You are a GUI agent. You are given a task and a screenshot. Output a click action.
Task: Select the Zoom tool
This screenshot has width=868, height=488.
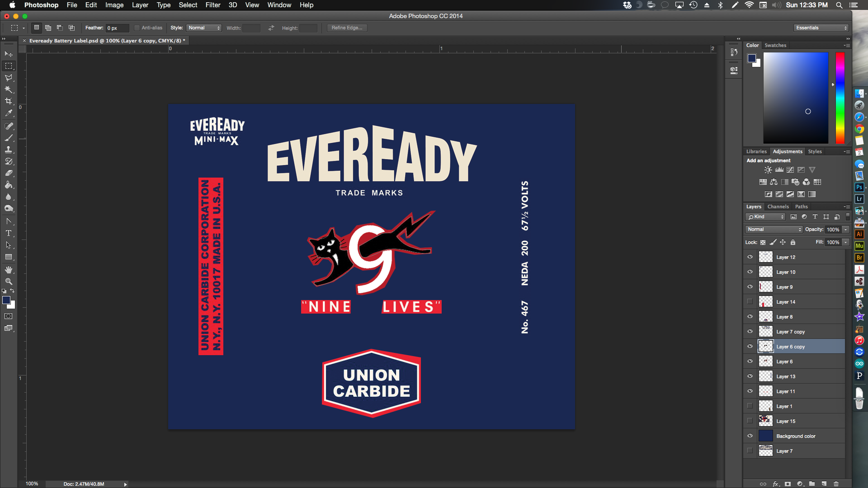pyautogui.click(x=9, y=282)
